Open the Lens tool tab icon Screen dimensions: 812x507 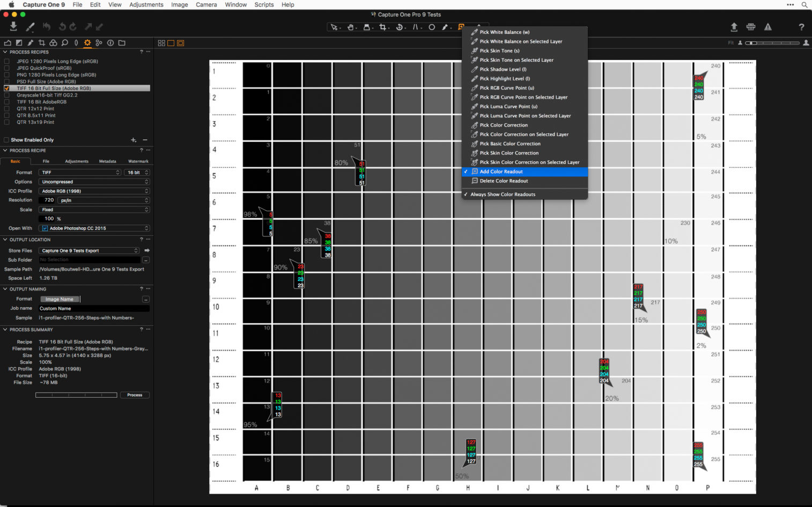pyautogui.click(x=76, y=43)
